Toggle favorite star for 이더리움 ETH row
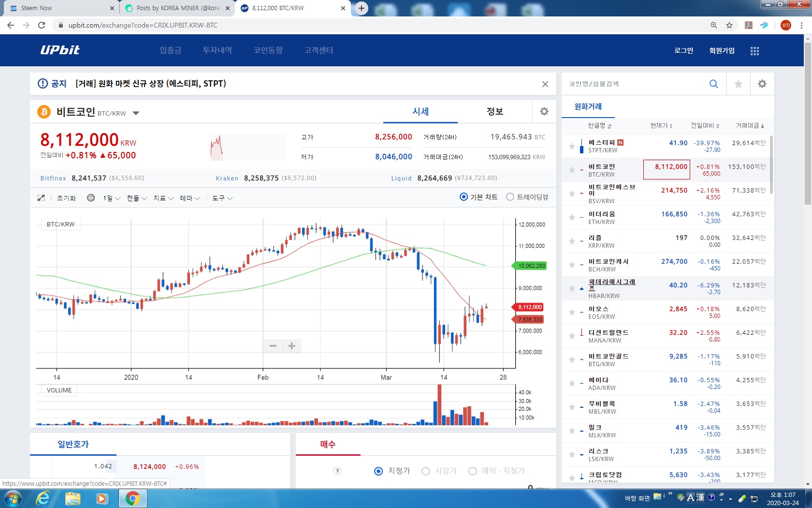This screenshot has width=812, height=508. tap(572, 217)
